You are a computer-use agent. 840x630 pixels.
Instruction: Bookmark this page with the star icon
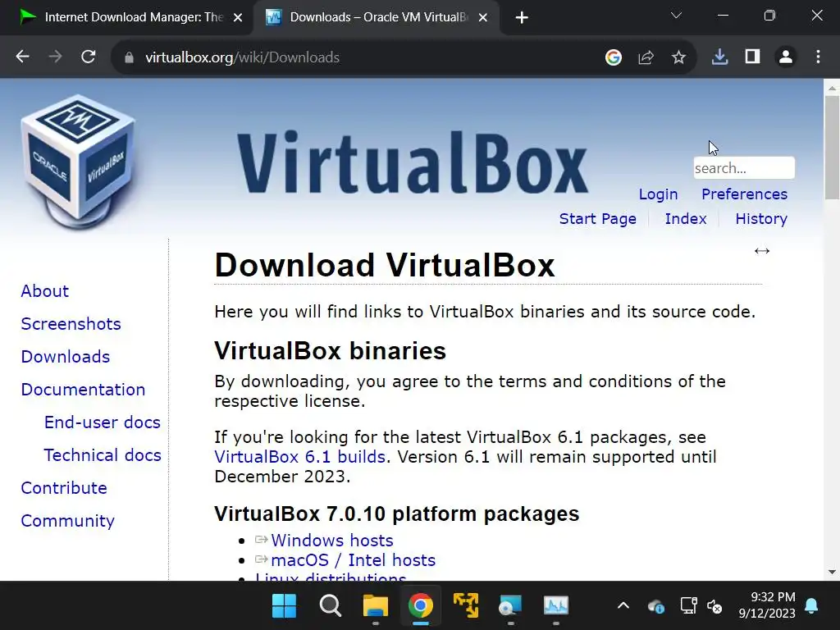[678, 57]
